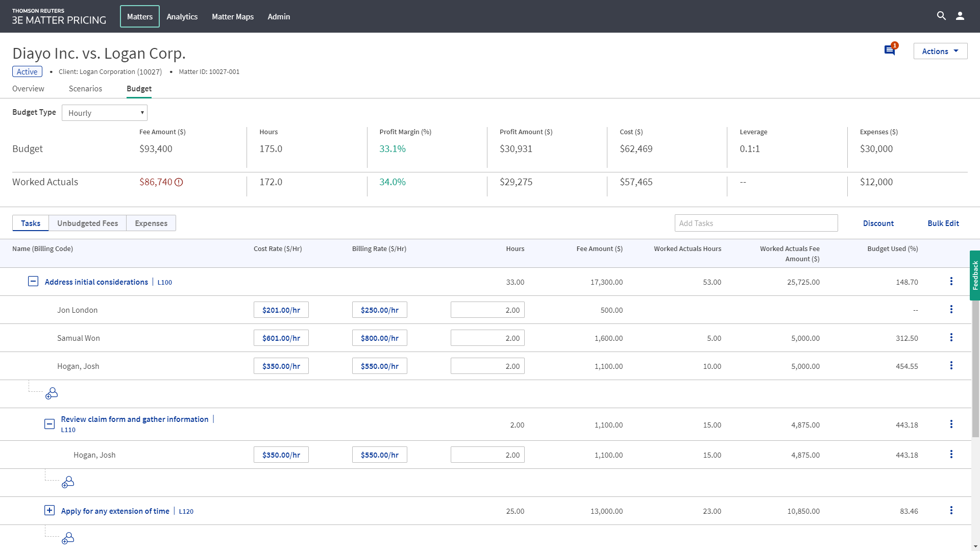Open the user profile icon
The height and width of the screenshot is (551, 980).
960,16
